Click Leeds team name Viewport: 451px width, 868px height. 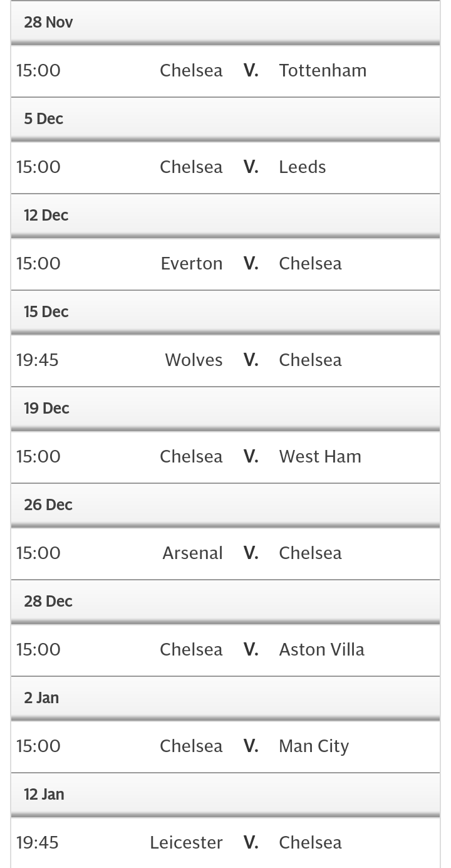coord(302,167)
